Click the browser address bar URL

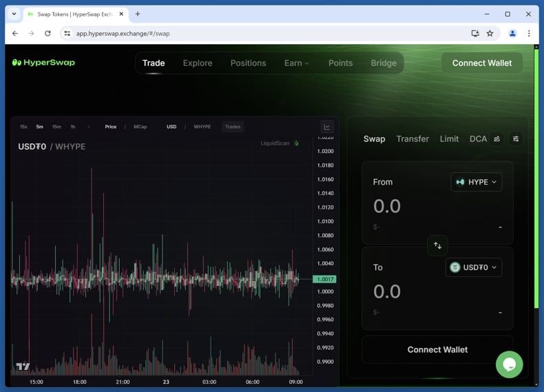[x=123, y=33]
